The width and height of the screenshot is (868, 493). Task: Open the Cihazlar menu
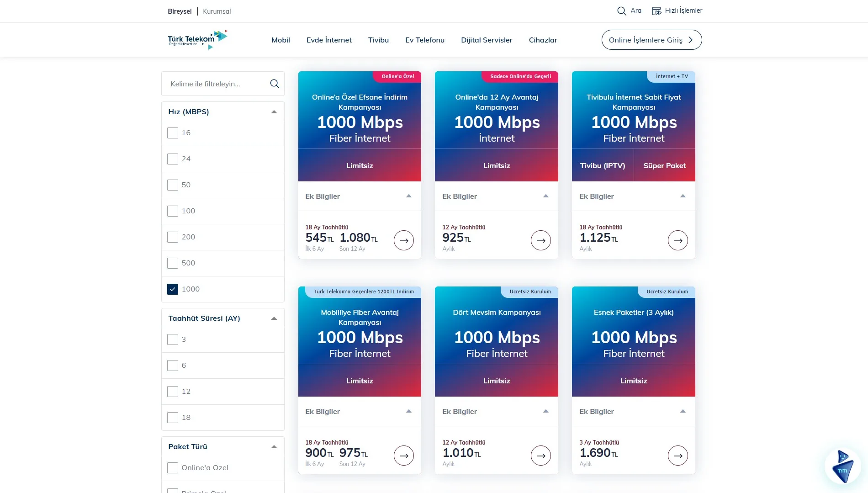[543, 40]
